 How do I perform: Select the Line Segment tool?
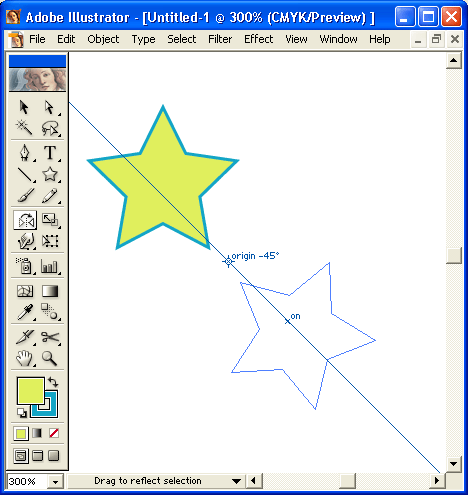tap(25, 174)
